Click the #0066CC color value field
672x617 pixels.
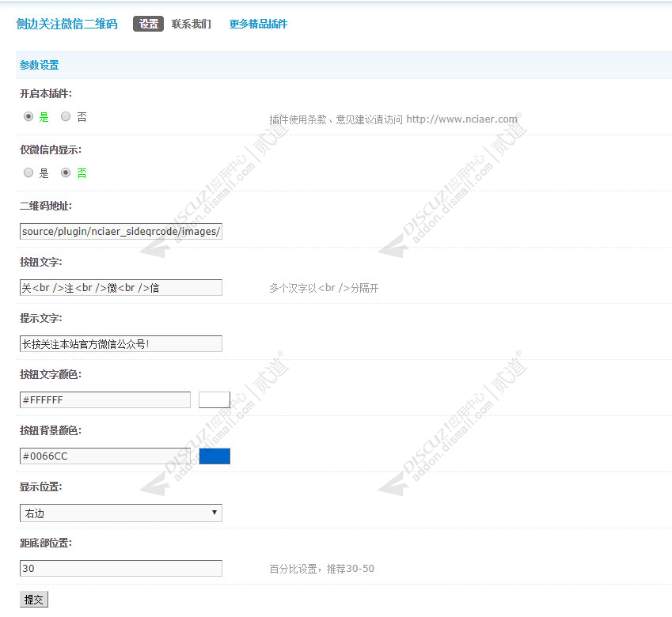105,456
